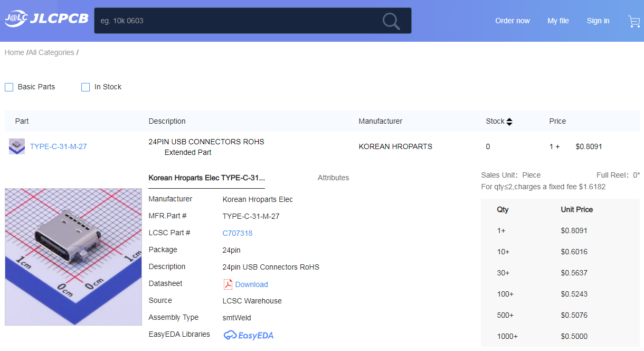Image resolution: width=644 pixels, height=351 pixels.
Task: Click the 24PIN USB CONNECTORS ROHS description
Action: pyautogui.click(x=206, y=142)
